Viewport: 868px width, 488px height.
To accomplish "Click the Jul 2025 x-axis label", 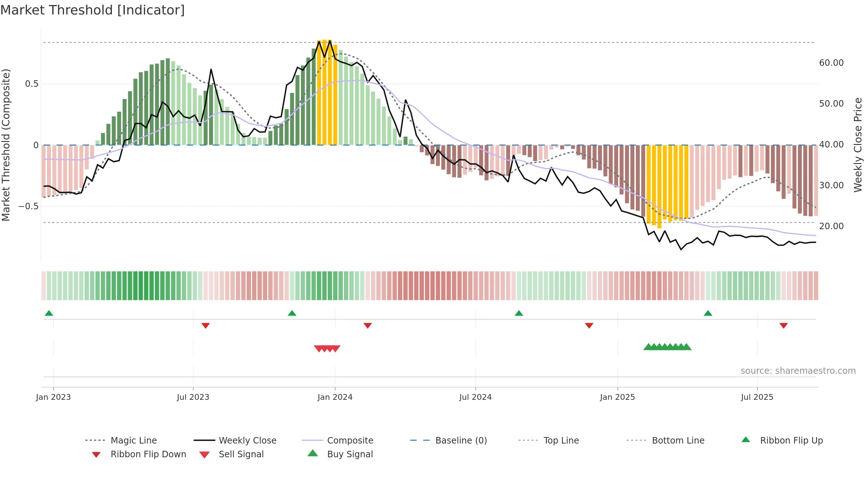I will click(757, 397).
